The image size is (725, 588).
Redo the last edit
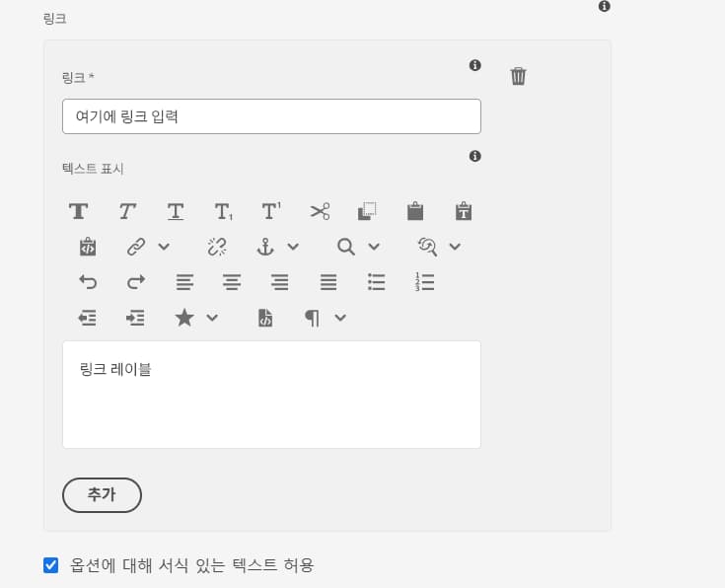tap(136, 282)
